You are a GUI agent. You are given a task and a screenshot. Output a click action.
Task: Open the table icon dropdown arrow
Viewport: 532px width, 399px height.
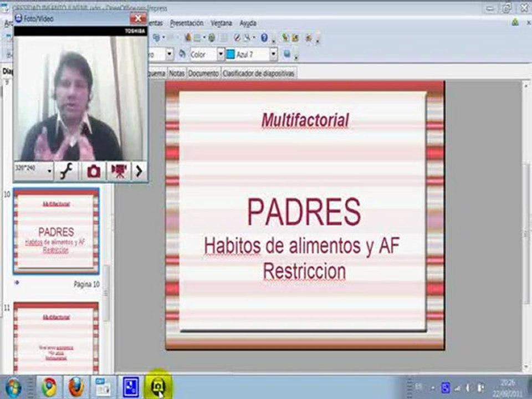204,38
